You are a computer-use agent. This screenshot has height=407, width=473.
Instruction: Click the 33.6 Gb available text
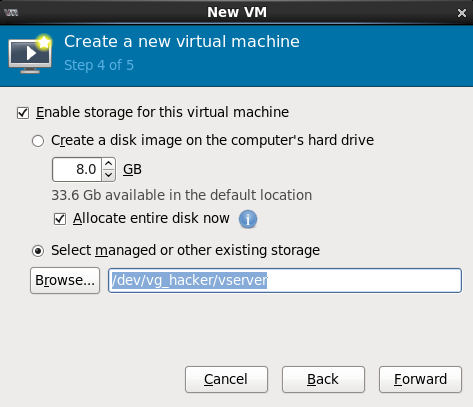(182, 195)
